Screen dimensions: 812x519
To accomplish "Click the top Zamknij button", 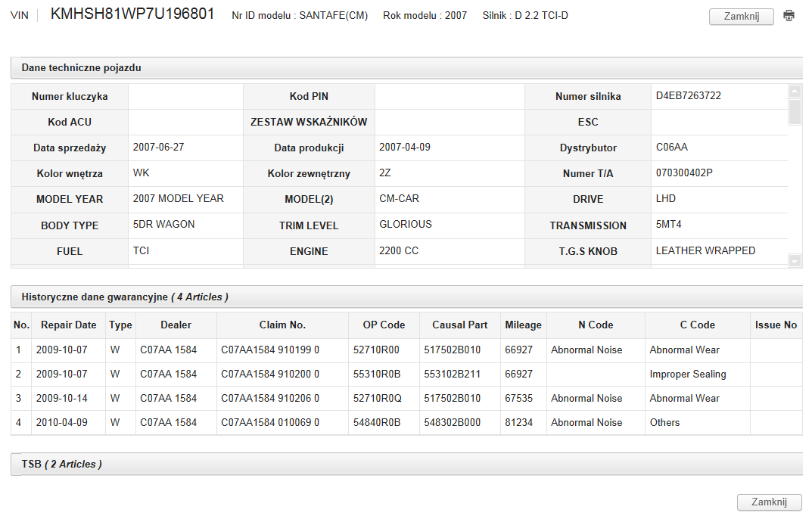I will pyautogui.click(x=741, y=16).
